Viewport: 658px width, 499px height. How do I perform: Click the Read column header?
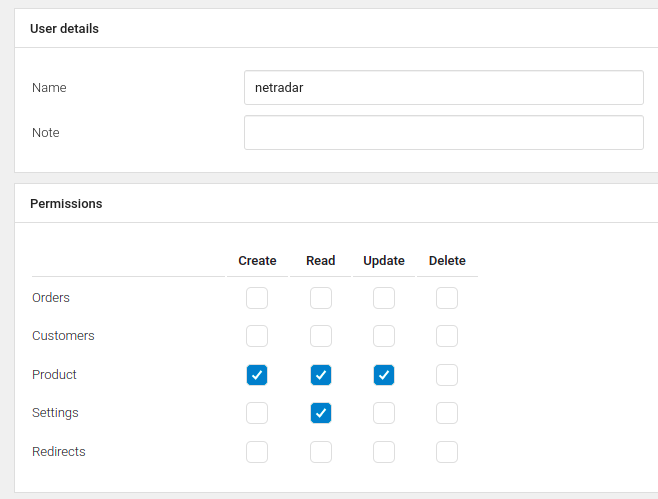pos(321,261)
